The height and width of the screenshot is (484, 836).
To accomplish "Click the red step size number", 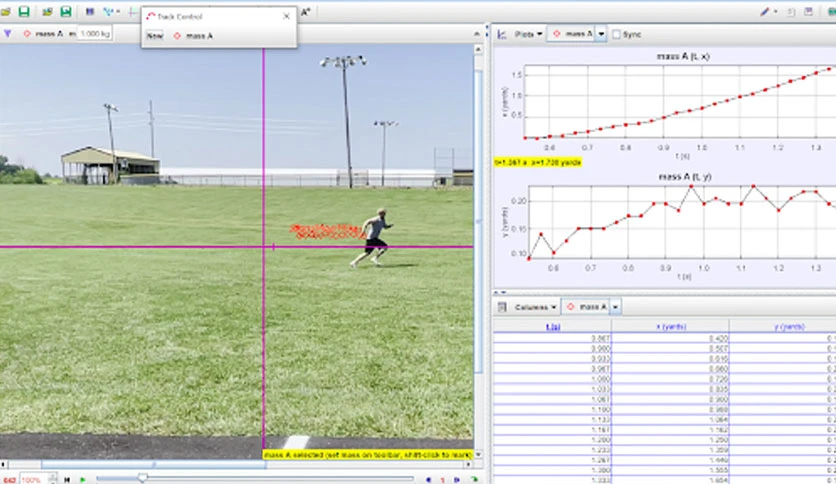I will point(443,480).
